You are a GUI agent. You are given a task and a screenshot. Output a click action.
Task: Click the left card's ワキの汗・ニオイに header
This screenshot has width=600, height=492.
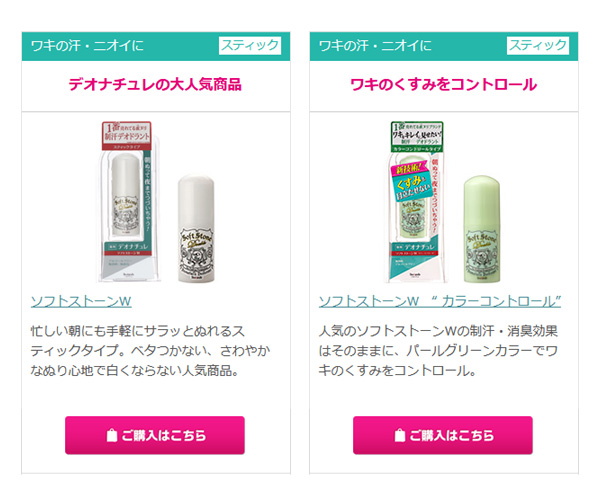[87, 46]
